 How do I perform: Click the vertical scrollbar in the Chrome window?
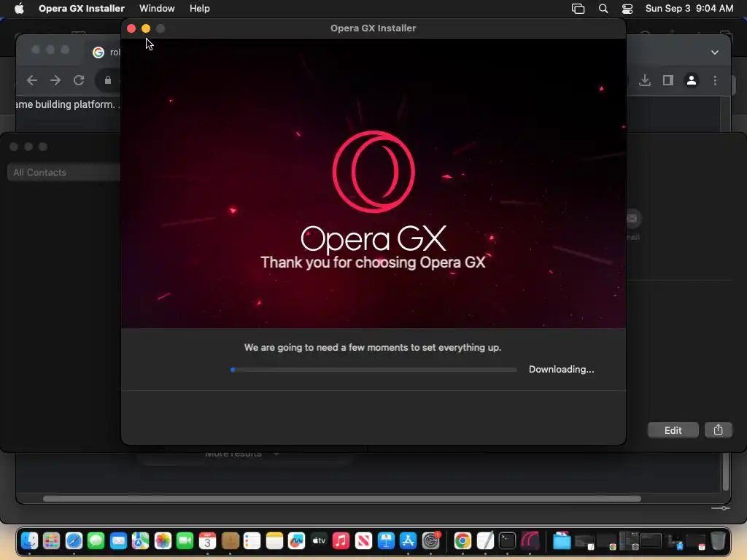tap(726, 472)
